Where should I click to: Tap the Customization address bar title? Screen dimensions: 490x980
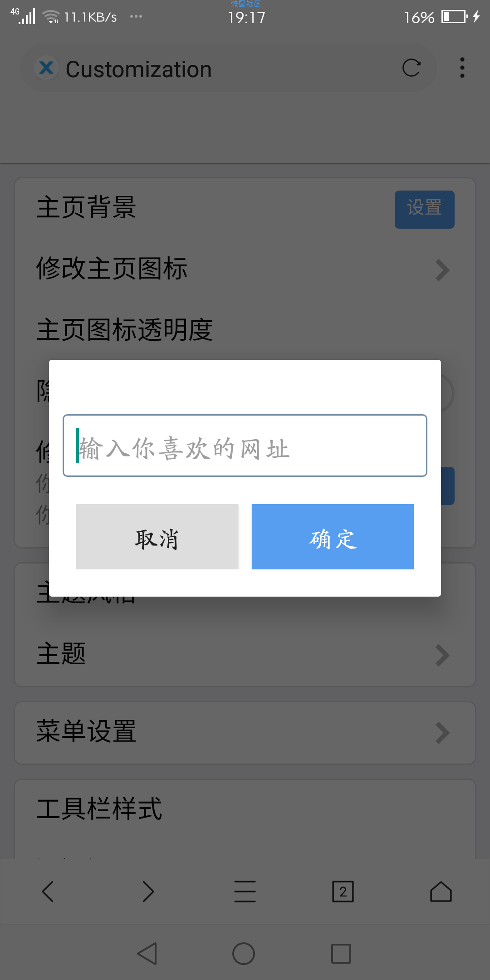(139, 69)
